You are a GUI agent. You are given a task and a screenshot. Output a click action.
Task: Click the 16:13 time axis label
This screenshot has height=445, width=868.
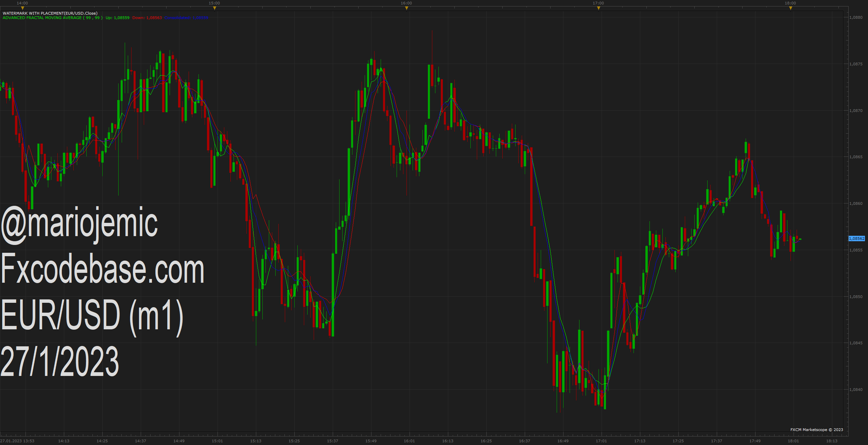448,441
